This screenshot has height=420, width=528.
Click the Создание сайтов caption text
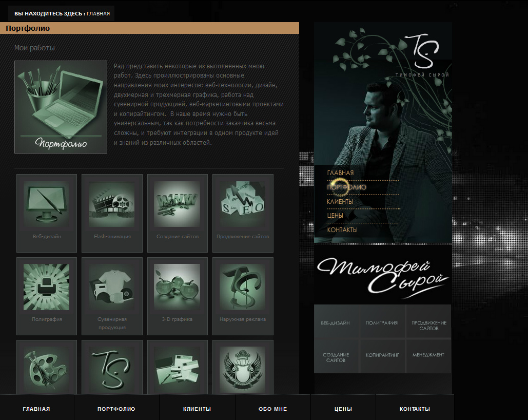coord(178,237)
